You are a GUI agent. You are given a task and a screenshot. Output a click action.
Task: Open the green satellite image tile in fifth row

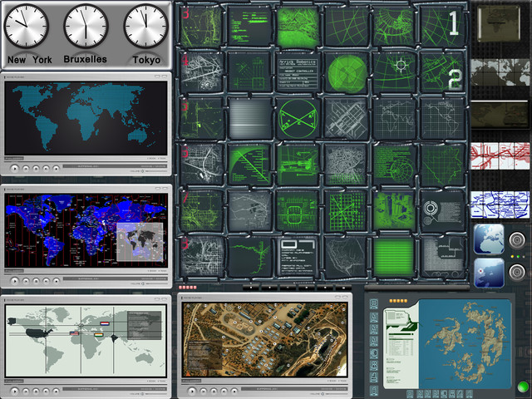click(x=394, y=210)
